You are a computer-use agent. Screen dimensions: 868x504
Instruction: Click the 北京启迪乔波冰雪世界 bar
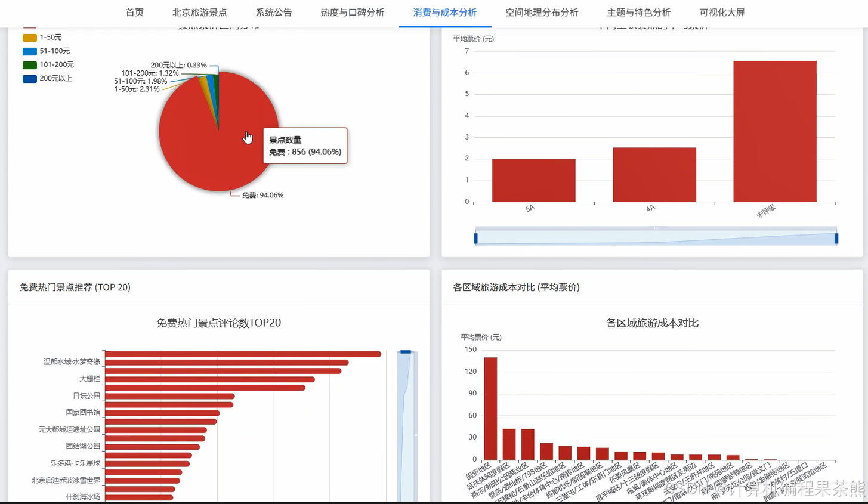point(142,481)
